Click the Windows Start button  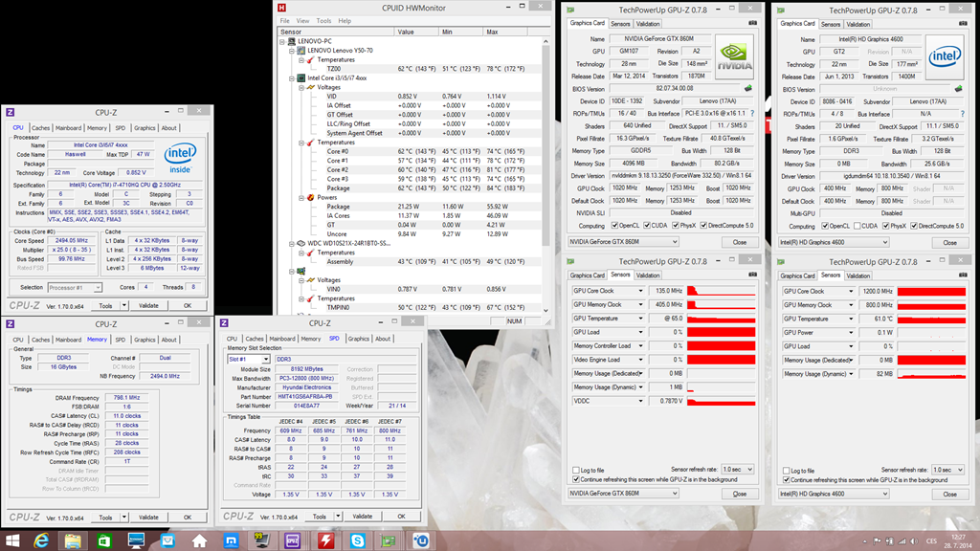(11, 540)
